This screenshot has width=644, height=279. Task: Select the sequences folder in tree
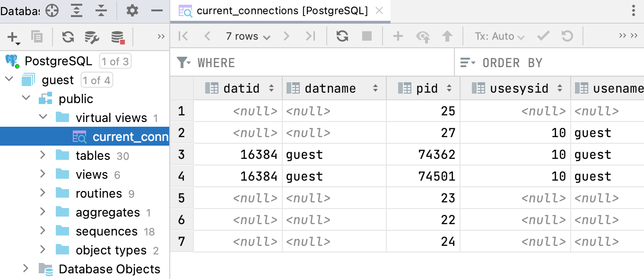pyautogui.click(x=106, y=231)
